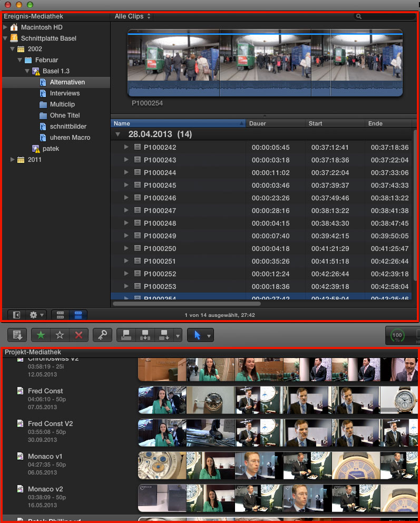Open the select tool arrow dropdown
This screenshot has width=420, height=523.
tap(209, 335)
